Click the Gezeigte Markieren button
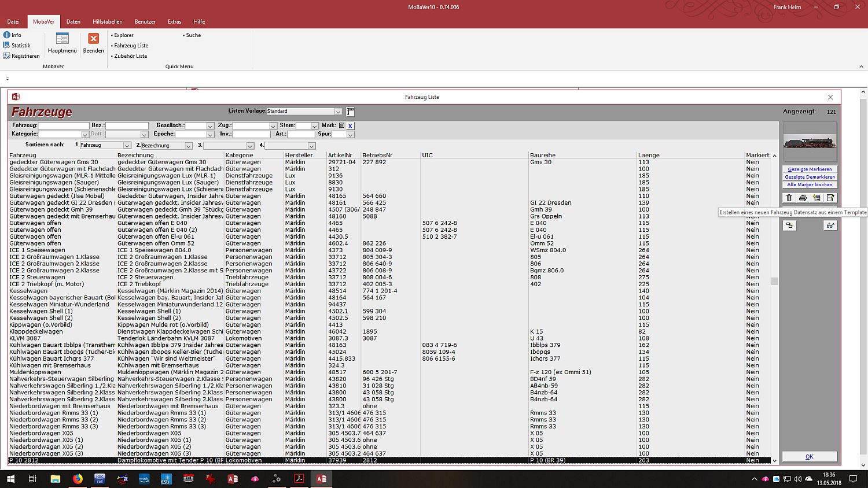This screenshot has height=488, width=868. (810, 169)
